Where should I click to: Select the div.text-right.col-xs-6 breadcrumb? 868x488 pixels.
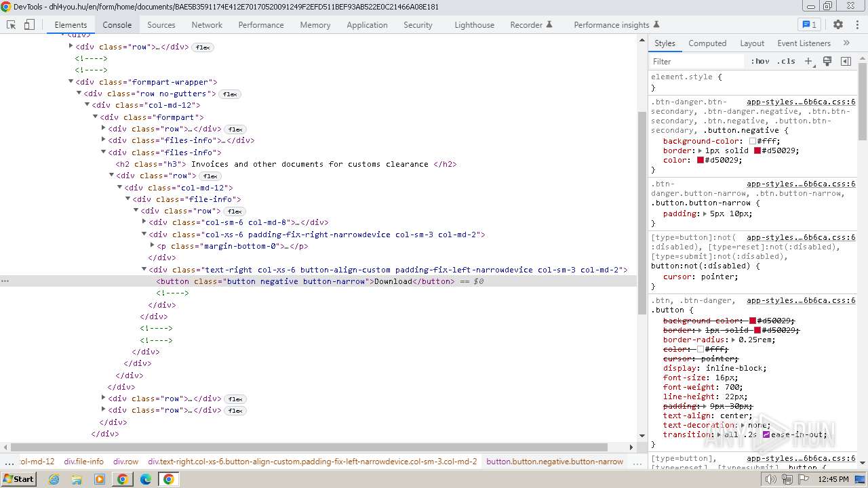[313, 462]
